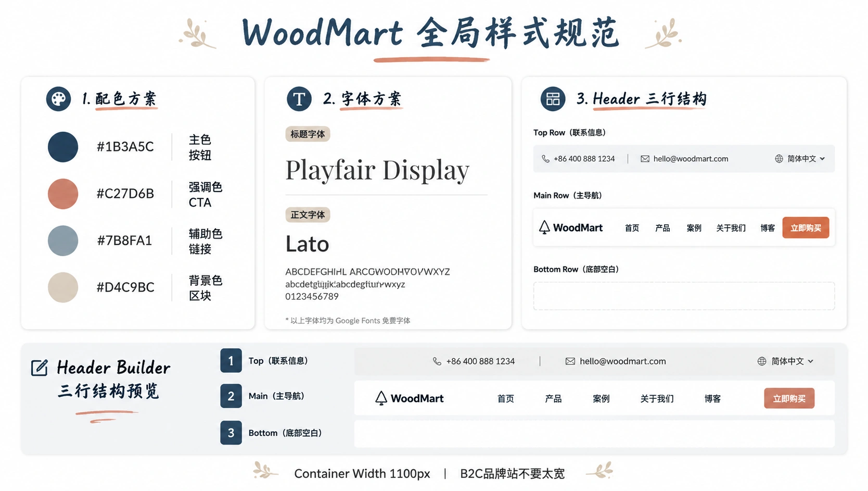Click the phone icon in the Header Builder preview

pos(437,361)
